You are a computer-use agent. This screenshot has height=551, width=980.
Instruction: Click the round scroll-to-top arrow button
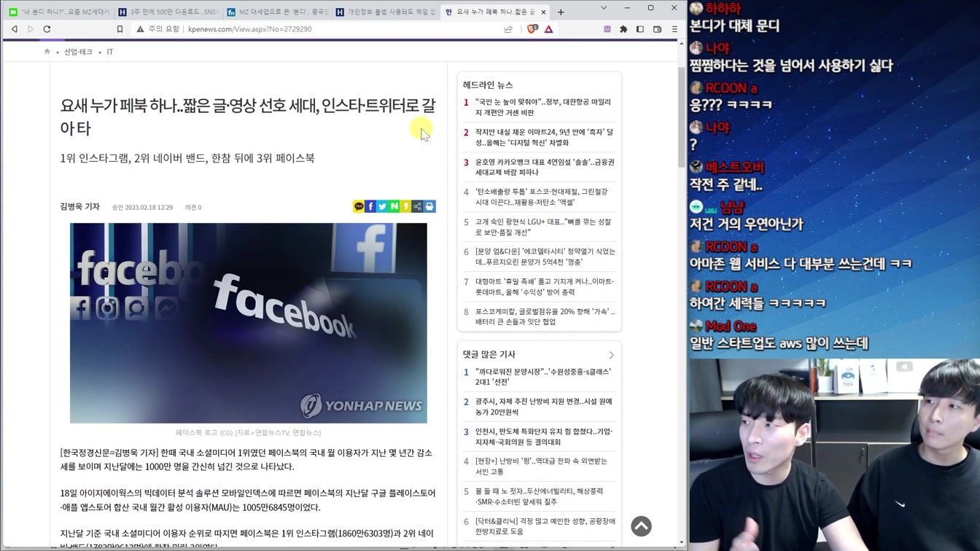[x=641, y=526]
